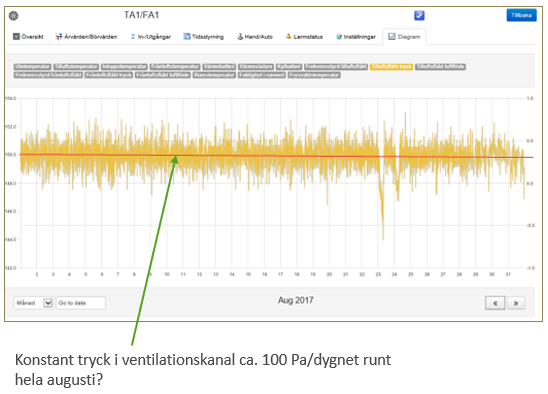548x394 pixels.
Task: Select the Diagram tab
Action: click(x=404, y=36)
